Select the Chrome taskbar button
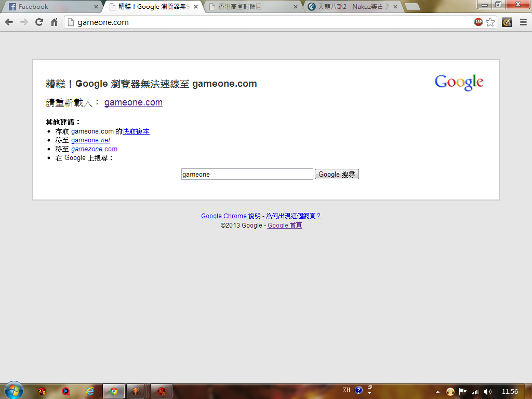 coord(114,392)
